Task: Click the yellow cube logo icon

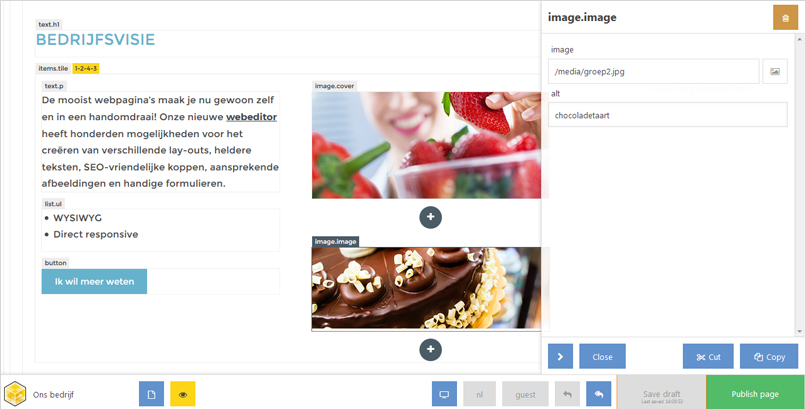Action: [15, 394]
